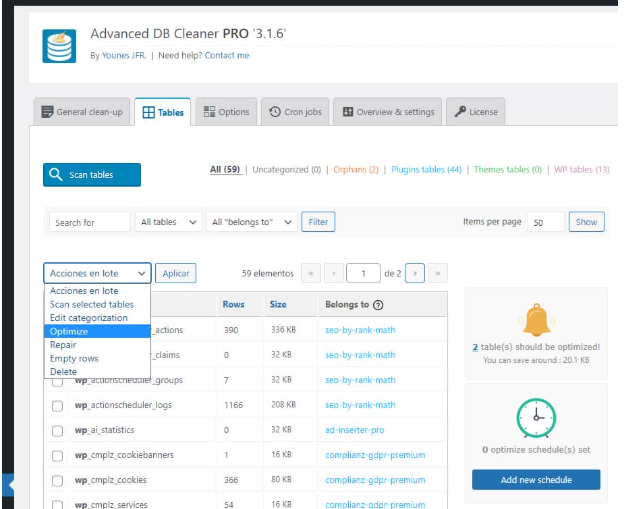Click the Cron jobs clock icon
The width and height of the screenshot is (633, 509).
point(275,112)
